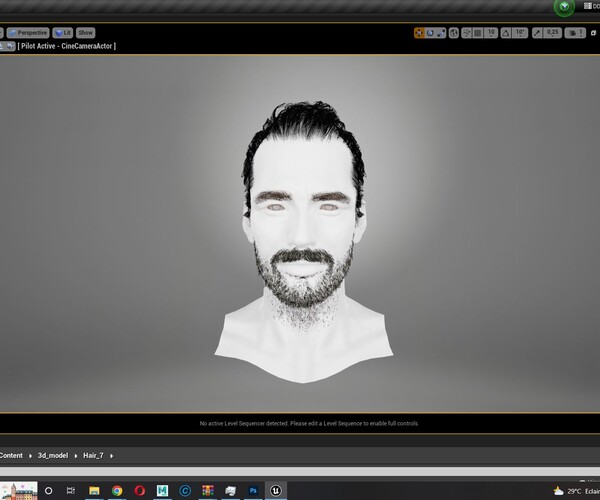Open the gray documents app on taskbar
The height and width of the screenshot is (500, 600).
click(230, 490)
